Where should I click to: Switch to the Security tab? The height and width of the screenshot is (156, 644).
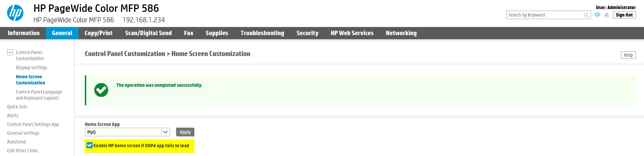coord(307,33)
